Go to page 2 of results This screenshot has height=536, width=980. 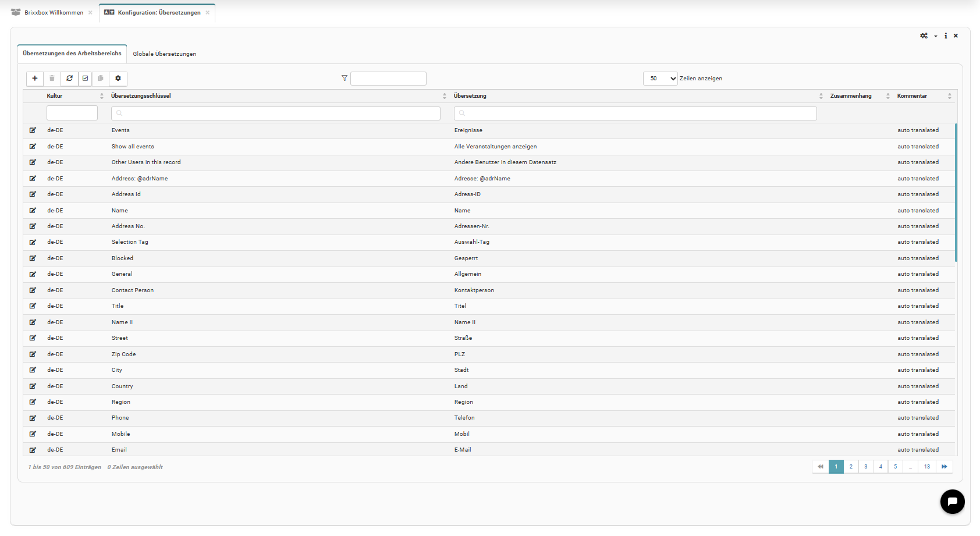[851, 467]
